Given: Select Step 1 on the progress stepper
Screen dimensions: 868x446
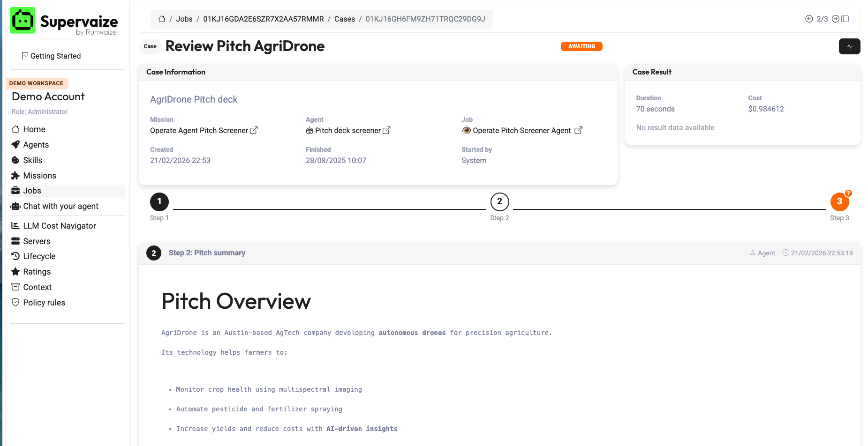Looking at the screenshot, I should coord(159,201).
